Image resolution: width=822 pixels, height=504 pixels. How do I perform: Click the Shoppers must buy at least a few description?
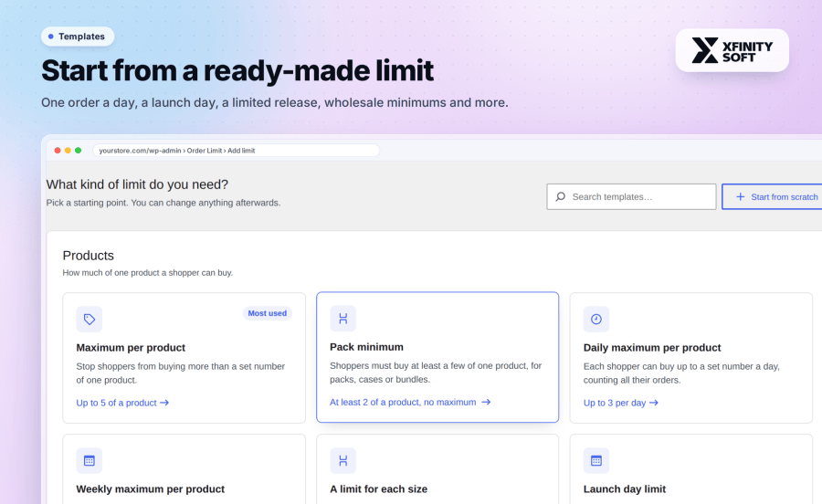436,373
